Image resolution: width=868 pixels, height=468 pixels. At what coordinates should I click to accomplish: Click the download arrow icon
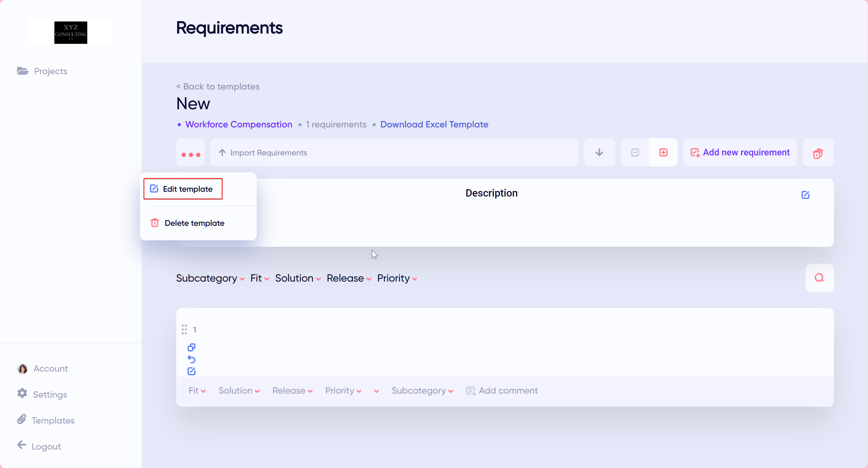click(599, 153)
